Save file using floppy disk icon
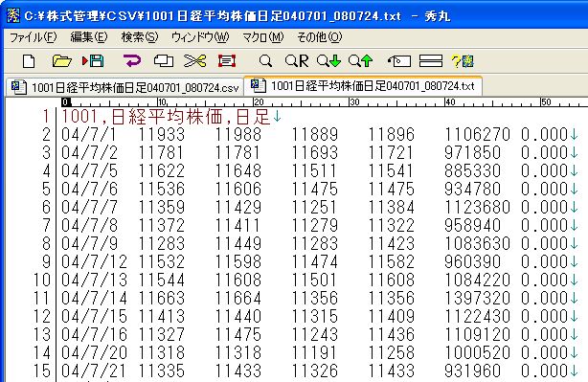Image resolution: width=588 pixels, height=382 pixels. (x=93, y=60)
